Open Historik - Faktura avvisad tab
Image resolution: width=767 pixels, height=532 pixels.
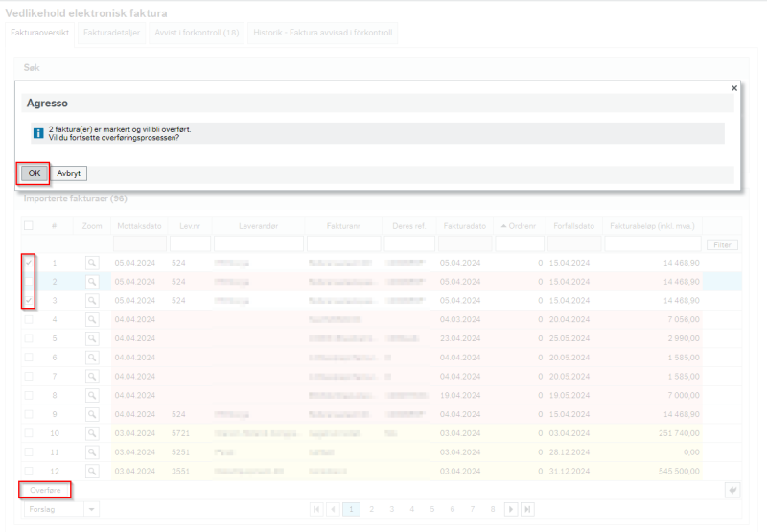323,33
